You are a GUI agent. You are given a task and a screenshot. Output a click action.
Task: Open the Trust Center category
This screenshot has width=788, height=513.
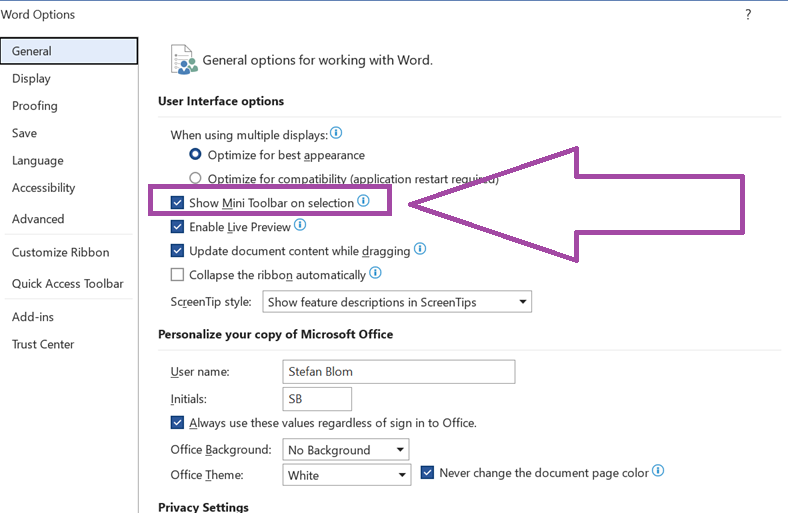click(x=43, y=344)
